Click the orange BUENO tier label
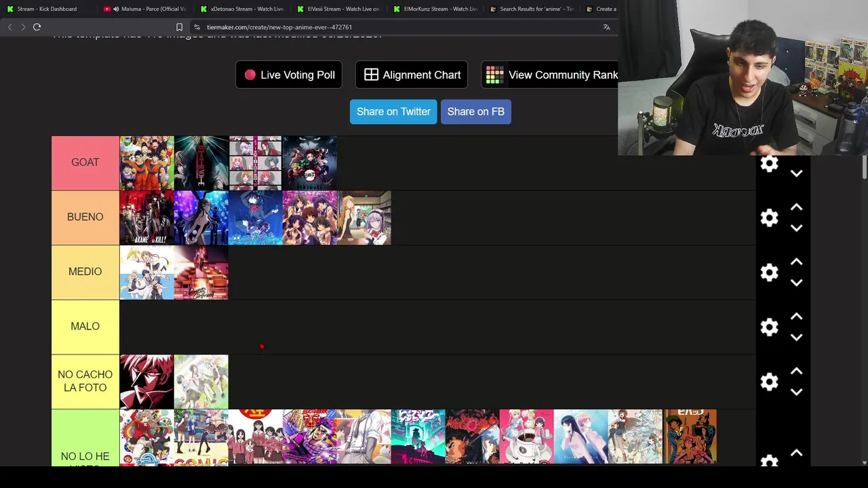 (85, 218)
